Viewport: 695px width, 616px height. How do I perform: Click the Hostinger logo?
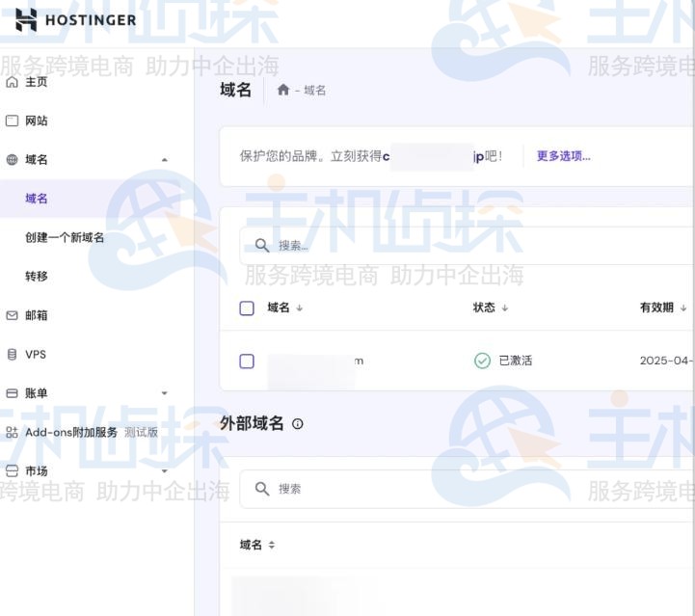(76, 20)
